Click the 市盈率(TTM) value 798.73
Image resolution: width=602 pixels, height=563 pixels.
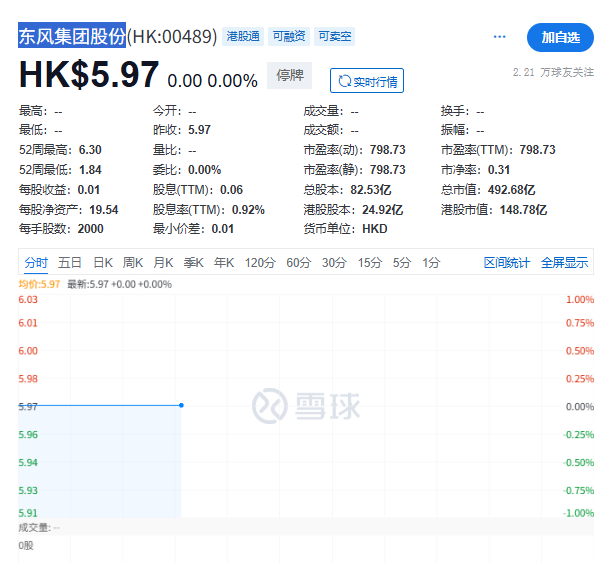(x=537, y=150)
